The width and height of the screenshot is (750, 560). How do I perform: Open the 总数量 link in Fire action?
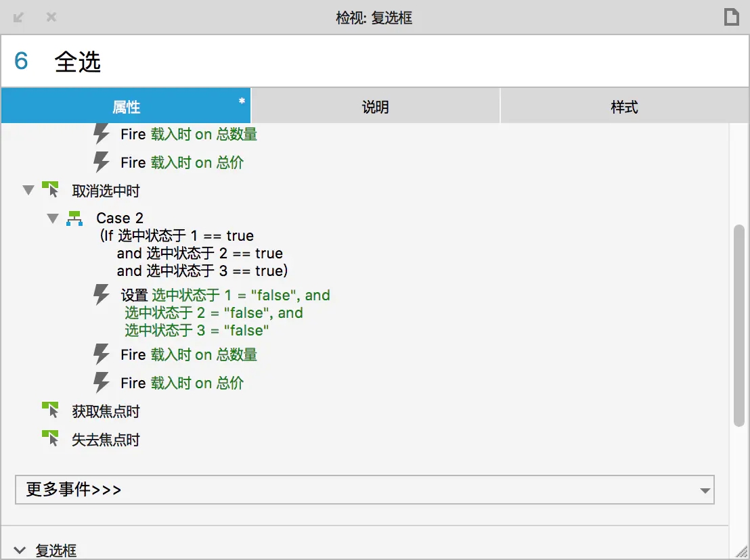238,133
